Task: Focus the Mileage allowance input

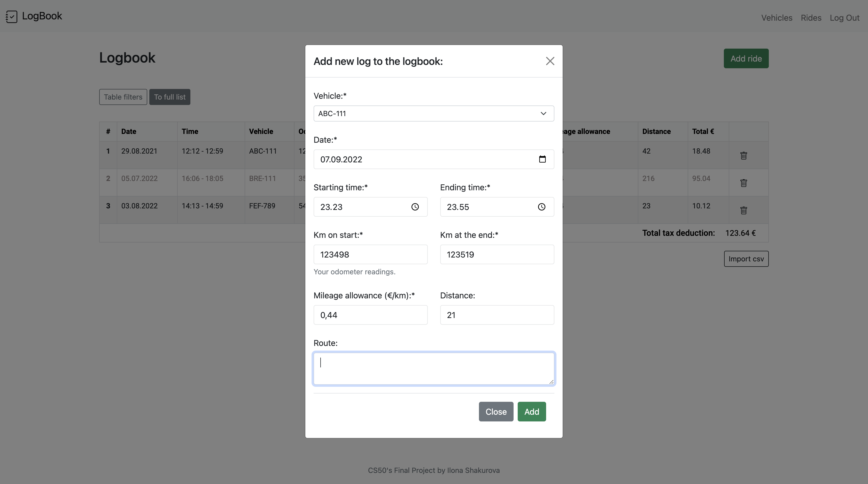Action: [370, 315]
